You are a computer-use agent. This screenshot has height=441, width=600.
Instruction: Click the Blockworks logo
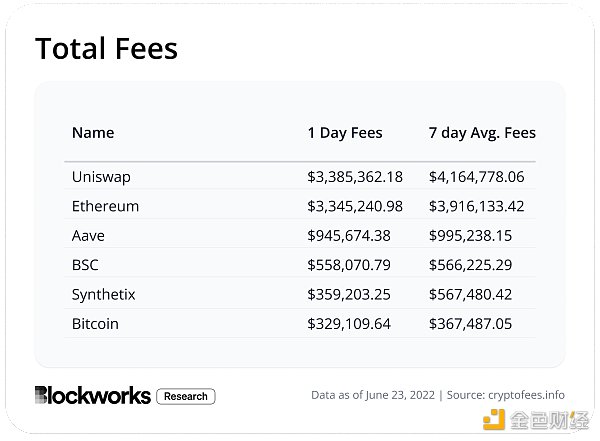pyautogui.click(x=93, y=395)
